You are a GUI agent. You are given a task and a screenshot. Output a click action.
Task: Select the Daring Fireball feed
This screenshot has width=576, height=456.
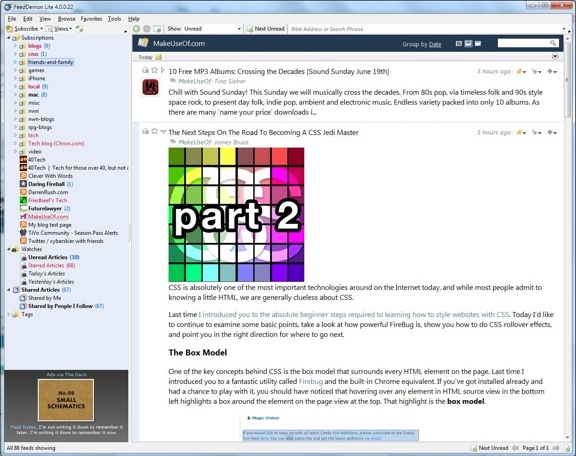(46, 184)
